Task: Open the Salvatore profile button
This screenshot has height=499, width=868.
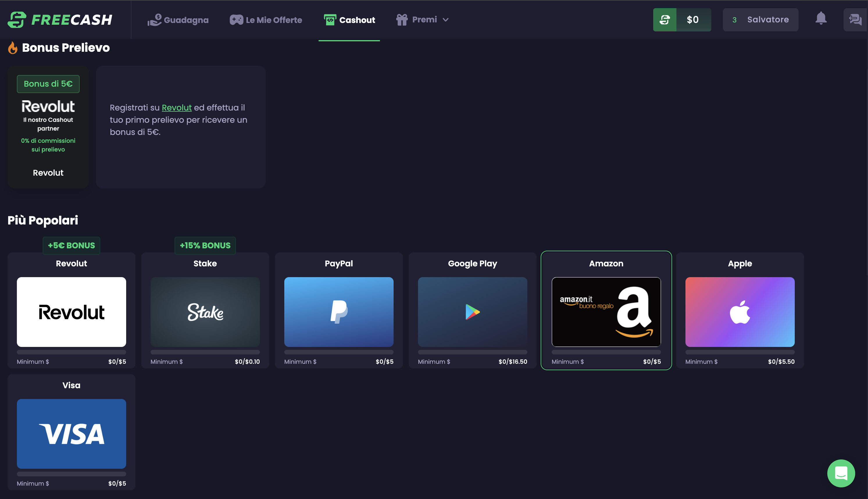Action: click(760, 19)
